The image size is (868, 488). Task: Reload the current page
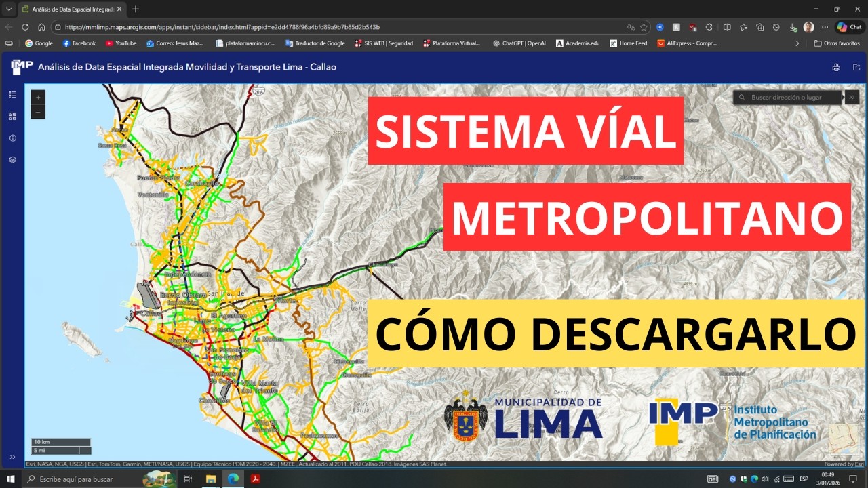click(x=25, y=27)
